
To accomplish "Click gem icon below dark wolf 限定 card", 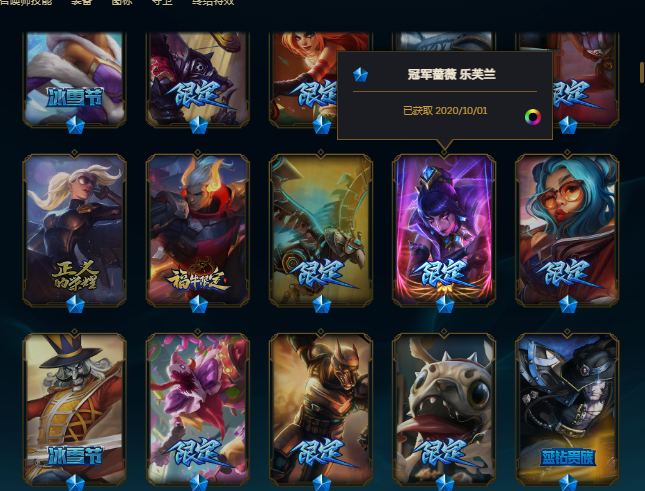I will [x=199, y=125].
